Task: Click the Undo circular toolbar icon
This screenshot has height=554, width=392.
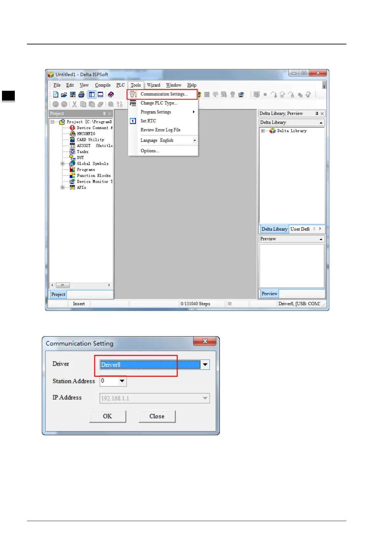Action: [x=56, y=104]
